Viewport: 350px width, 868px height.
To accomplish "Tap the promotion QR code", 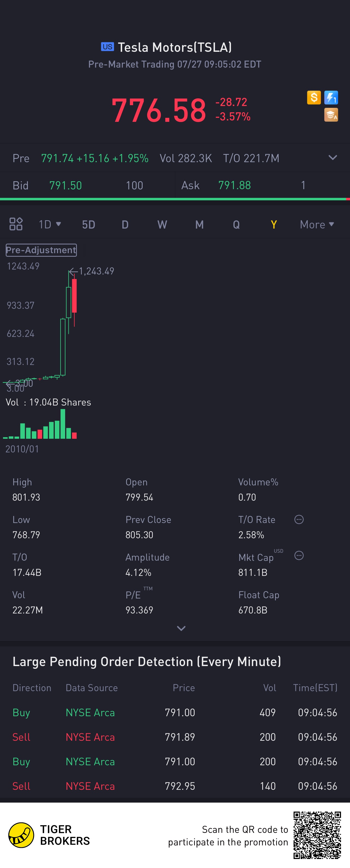I will click(317, 835).
